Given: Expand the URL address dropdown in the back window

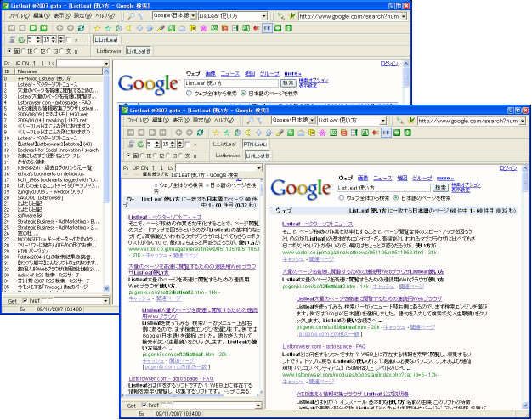Looking at the screenshot, I should click(x=403, y=16).
